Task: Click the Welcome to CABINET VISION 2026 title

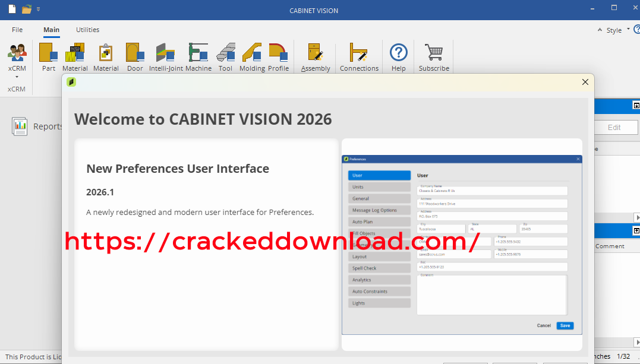Action: pyautogui.click(x=203, y=119)
